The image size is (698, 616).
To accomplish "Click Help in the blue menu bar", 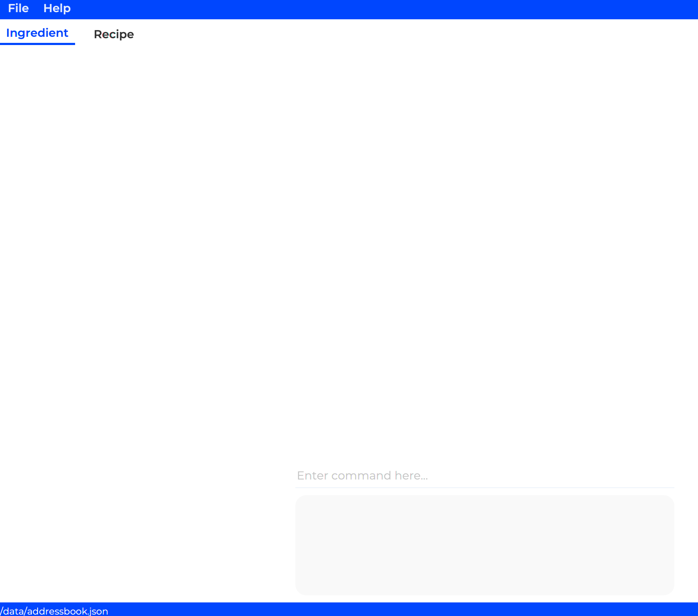I will click(x=57, y=8).
